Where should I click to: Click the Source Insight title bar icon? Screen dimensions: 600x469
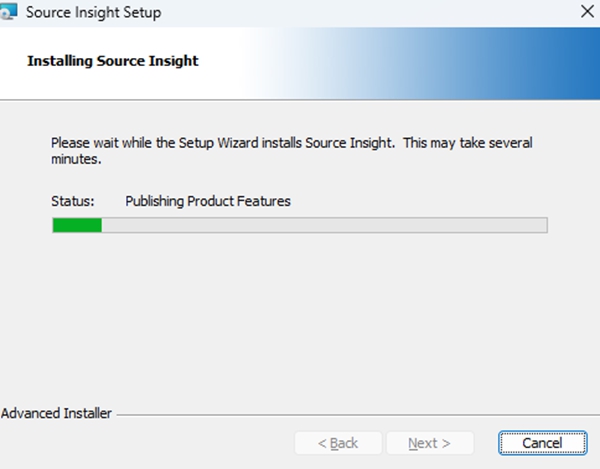tap(9, 12)
